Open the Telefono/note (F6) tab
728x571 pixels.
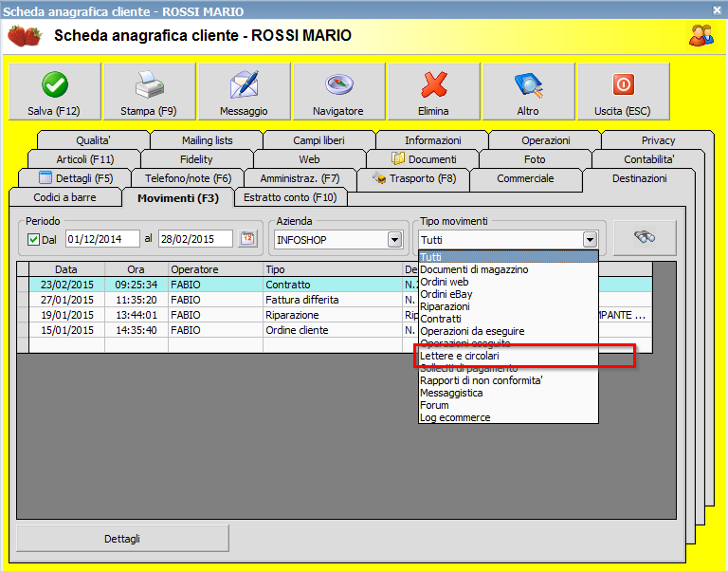pos(188,178)
